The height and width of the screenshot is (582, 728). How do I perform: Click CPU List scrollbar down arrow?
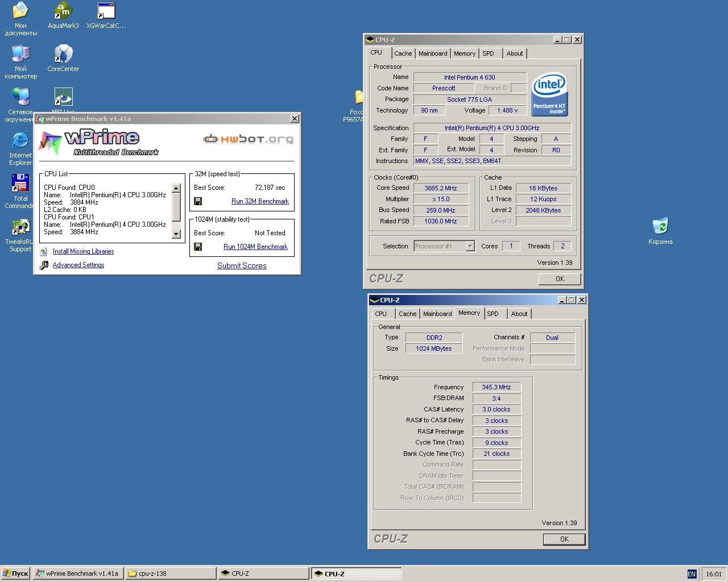[x=176, y=234]
